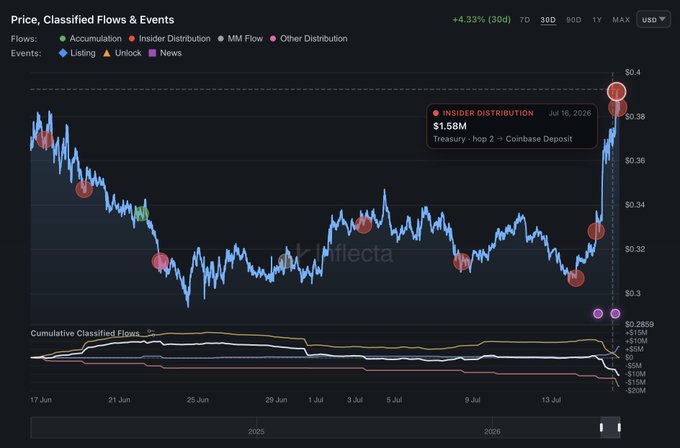Click the Cumulative Classified Flows label
The image size is (680, 448).
tap(85, 333)
